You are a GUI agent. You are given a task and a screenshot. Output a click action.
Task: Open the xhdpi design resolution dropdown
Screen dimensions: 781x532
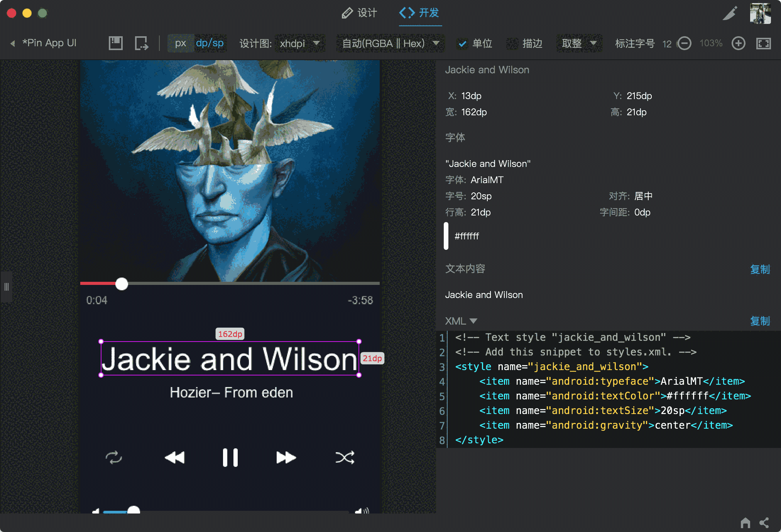pyautogui.click(x=299, y=43)
